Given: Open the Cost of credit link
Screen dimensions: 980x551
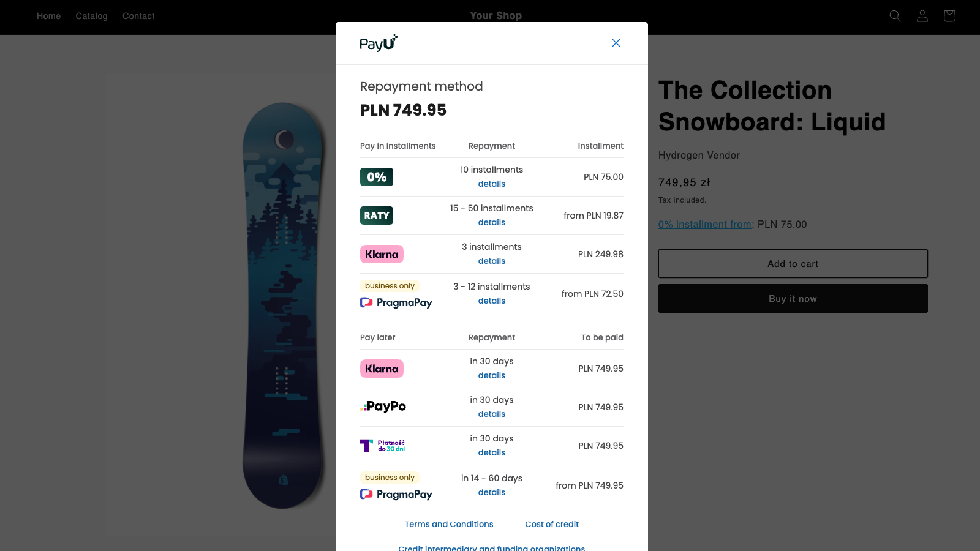Looking at the screenshot, I should [x=552, y=524].
